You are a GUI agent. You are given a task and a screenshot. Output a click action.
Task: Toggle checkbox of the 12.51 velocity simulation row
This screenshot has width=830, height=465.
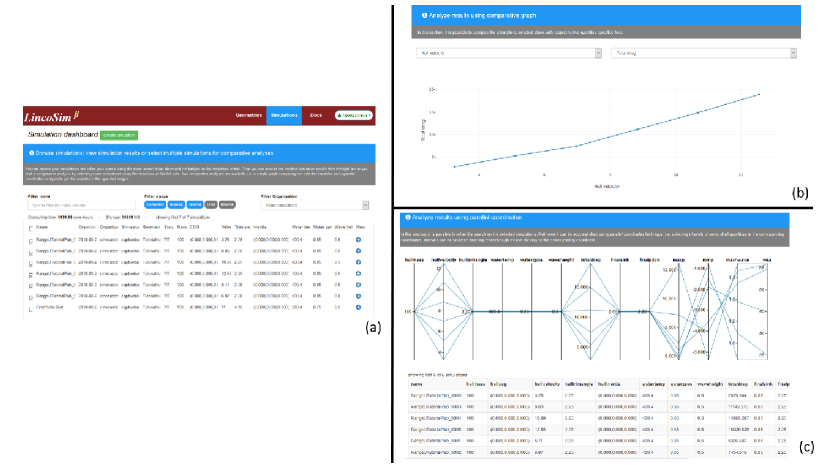point(31,275)
